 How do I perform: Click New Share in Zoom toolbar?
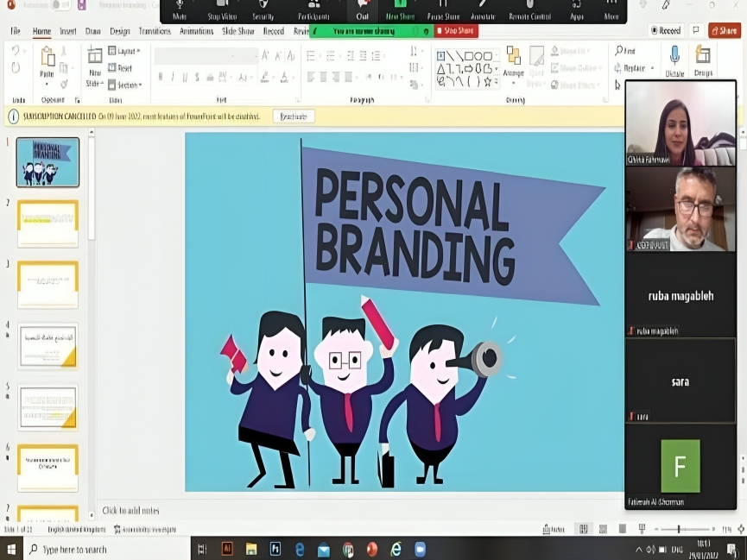[x=400, y=10]
